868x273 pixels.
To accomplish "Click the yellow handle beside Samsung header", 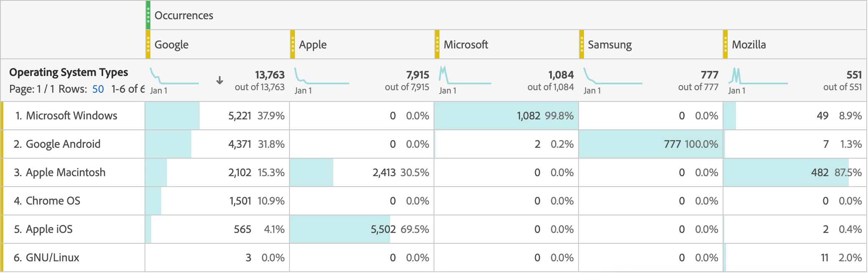I will (582, 44).
